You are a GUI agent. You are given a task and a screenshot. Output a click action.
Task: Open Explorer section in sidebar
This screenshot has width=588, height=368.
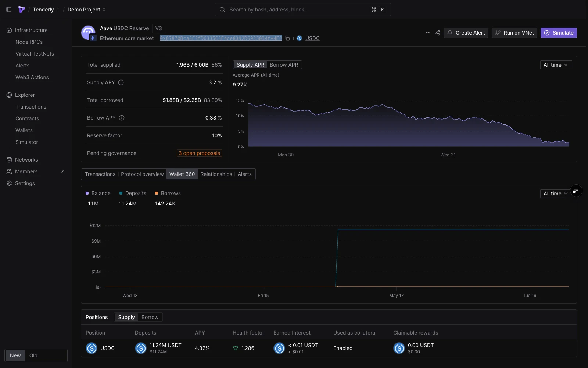[x=25, y=95]
